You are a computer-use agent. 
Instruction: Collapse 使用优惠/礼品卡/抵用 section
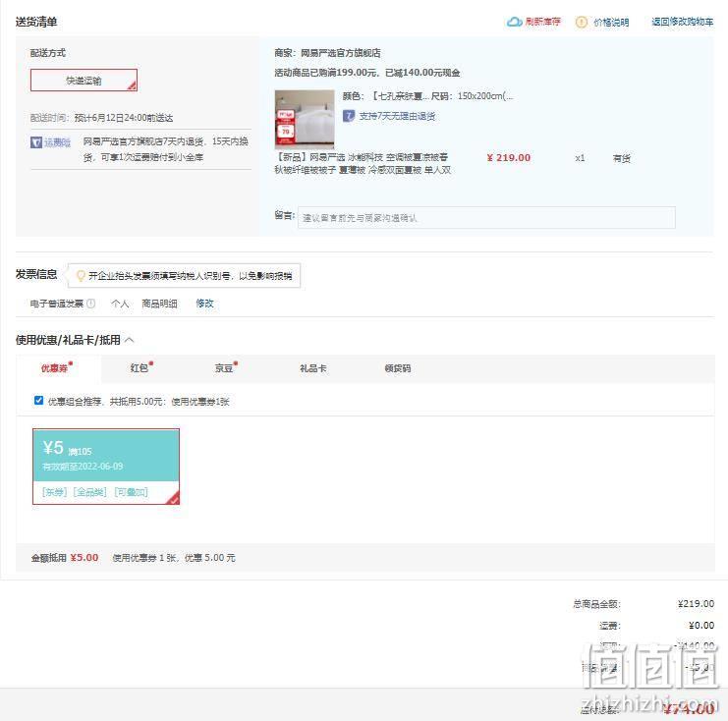pos(130,340)
